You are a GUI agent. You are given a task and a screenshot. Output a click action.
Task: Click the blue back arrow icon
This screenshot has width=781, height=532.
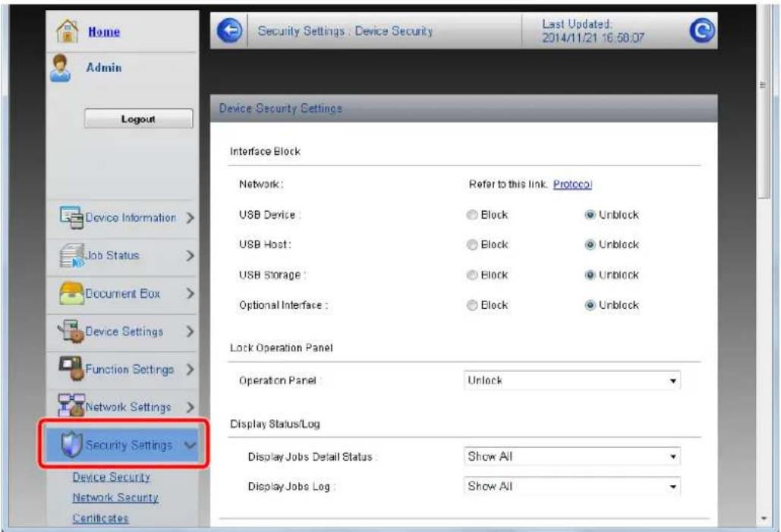(x=229, y=31)
